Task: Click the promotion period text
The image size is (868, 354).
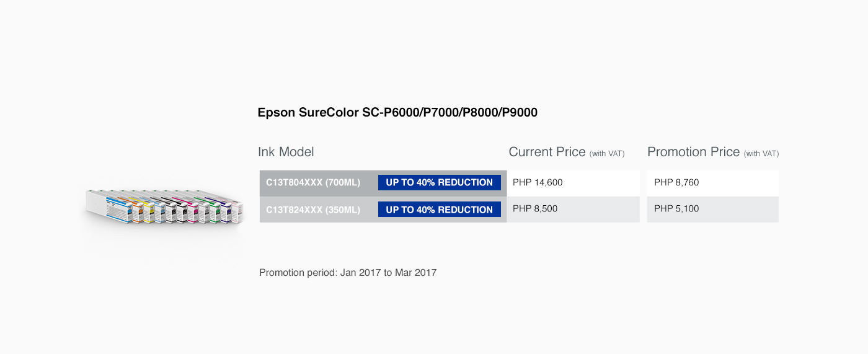Action: [x=348, y=272]
